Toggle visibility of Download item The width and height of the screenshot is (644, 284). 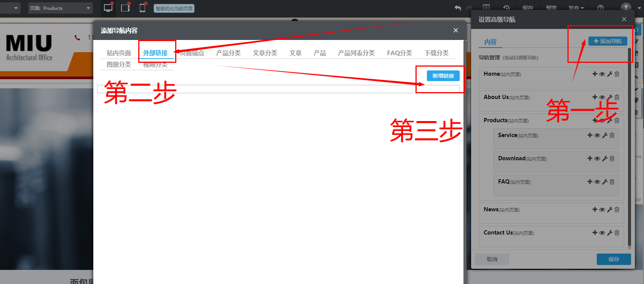tap(597, 159)
